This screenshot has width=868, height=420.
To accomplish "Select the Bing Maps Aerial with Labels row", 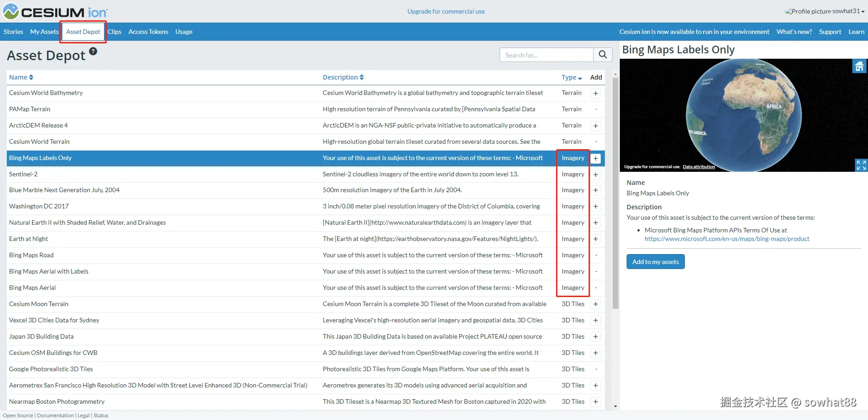I will [x=306, y=272].
